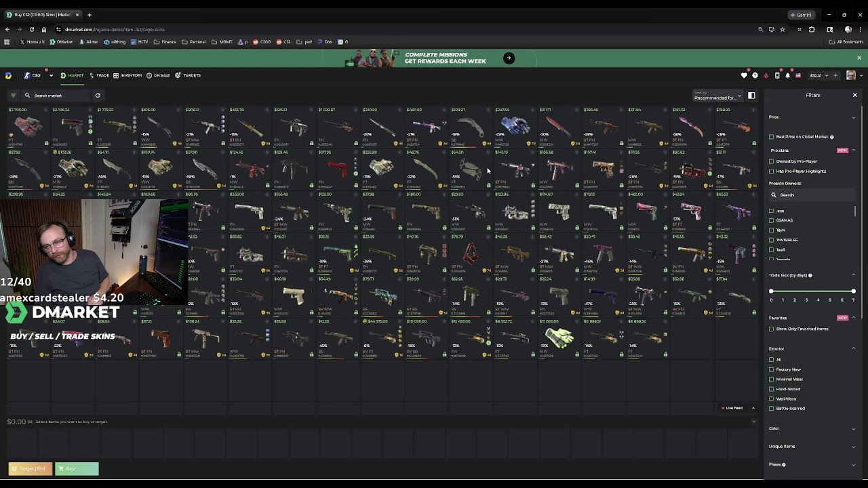Click the orange Target / Bid button
The image size is (868, 488).
(x=31, y=468)
